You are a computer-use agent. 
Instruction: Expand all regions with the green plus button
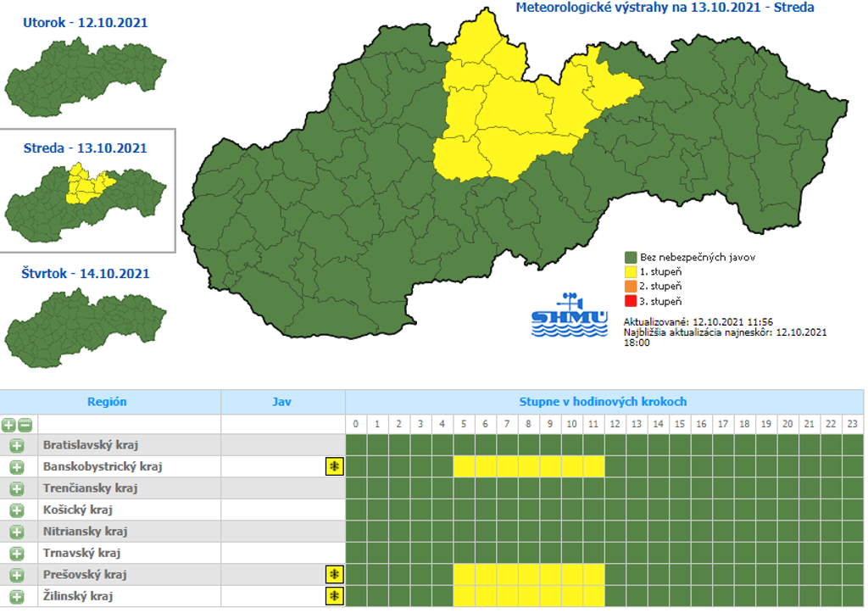(8, 425)
